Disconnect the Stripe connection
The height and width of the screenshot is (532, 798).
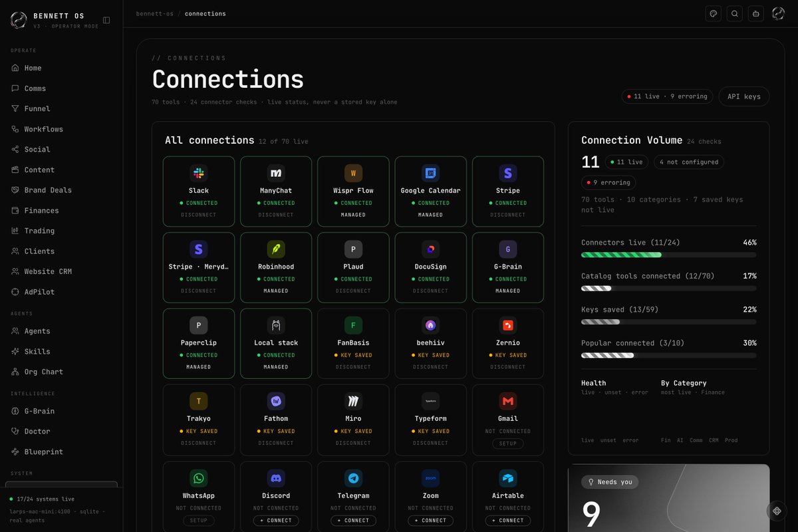(507, 215)
